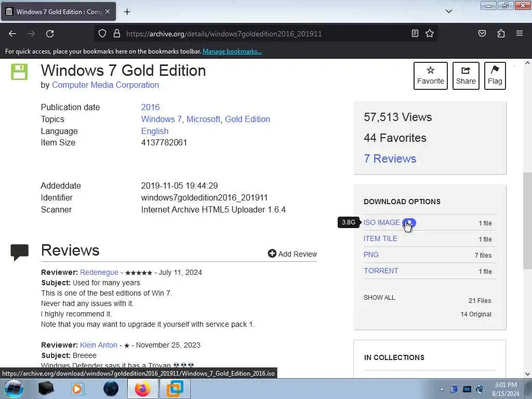The image size is (532, 399).
Task: Click the Reviews speech bubble icon
Action: click(x=20, y=252)
